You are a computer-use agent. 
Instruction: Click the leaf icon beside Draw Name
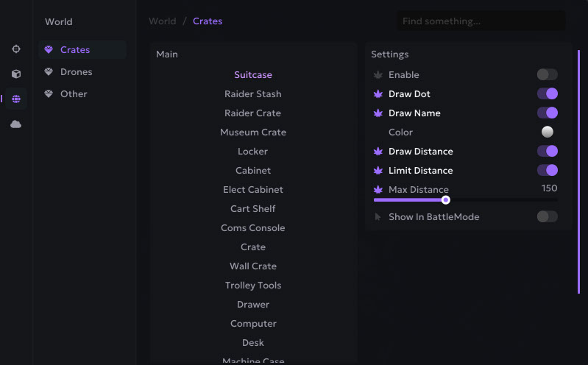[378, 113]
